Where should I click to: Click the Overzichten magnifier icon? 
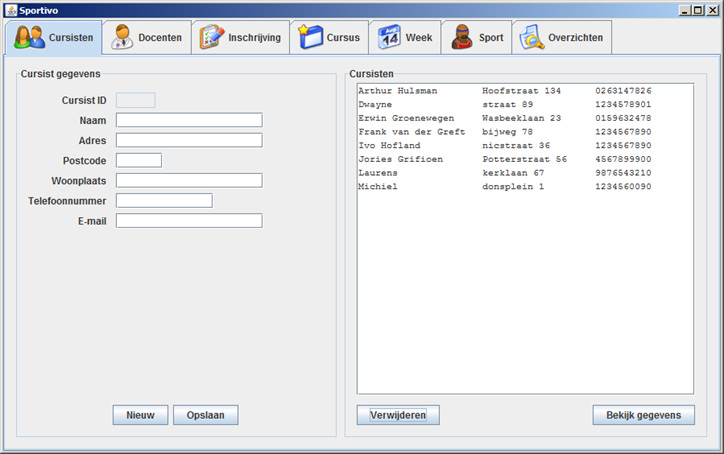[x=531, y=38]
